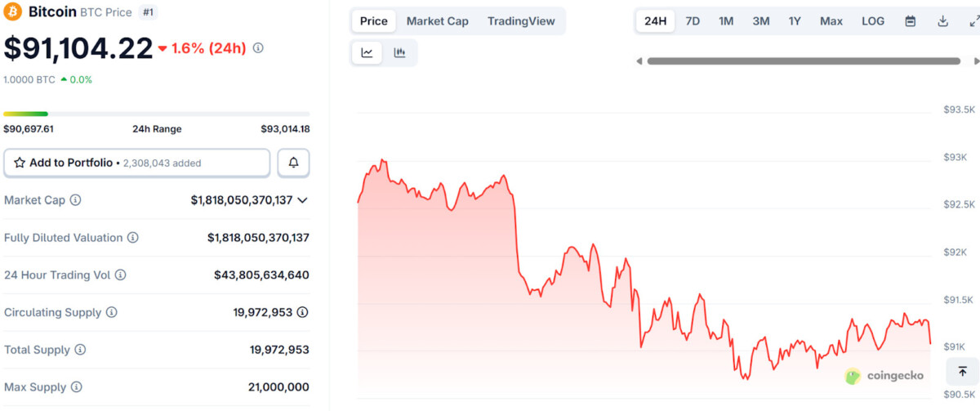980x411 pixels.
Task: Switch to the candlestick chart view
Action: (x=399, y=53)
